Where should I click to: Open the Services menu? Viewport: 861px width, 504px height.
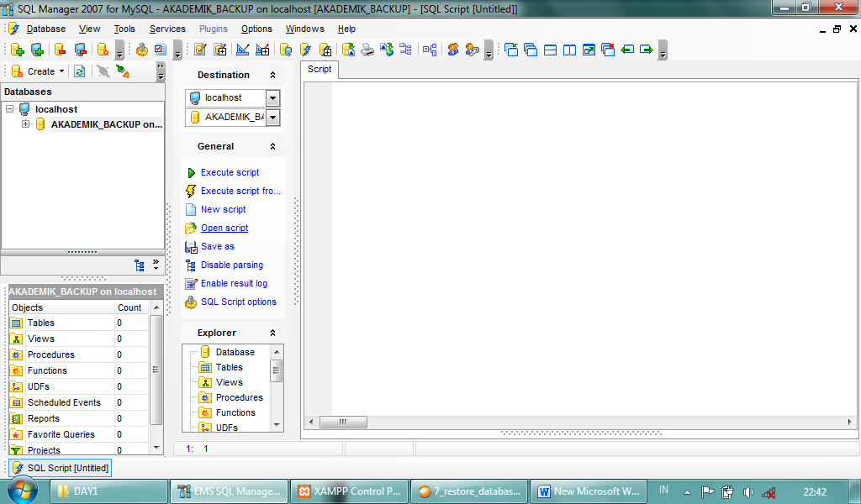click(167, 29)
